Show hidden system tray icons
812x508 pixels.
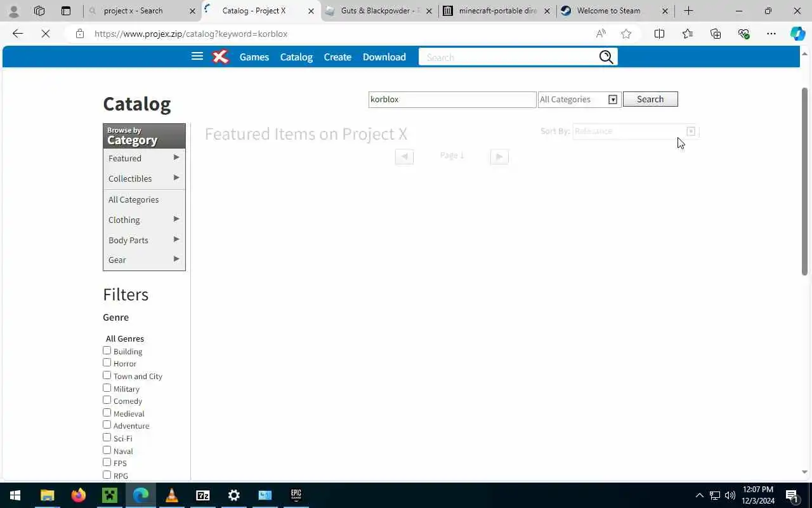coord(699,495)
